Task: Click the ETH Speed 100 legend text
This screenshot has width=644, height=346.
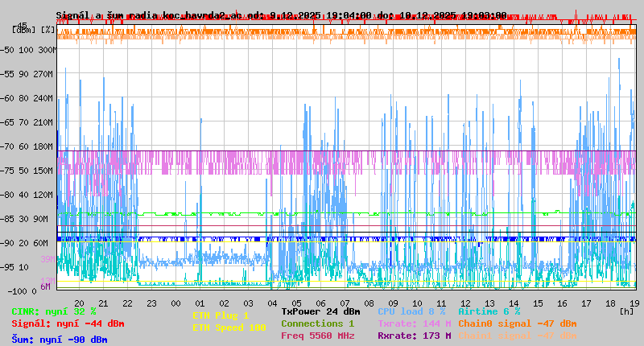Action: tap(229, 327)
